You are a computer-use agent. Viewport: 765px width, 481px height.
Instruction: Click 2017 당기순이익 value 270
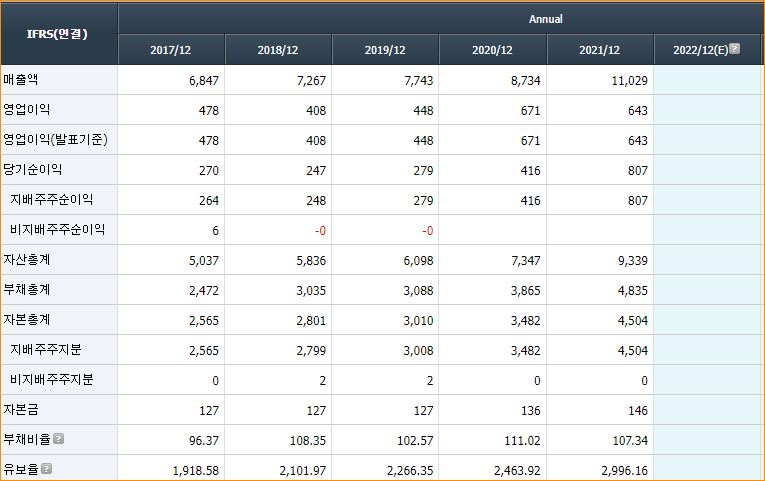click(209, 171)
